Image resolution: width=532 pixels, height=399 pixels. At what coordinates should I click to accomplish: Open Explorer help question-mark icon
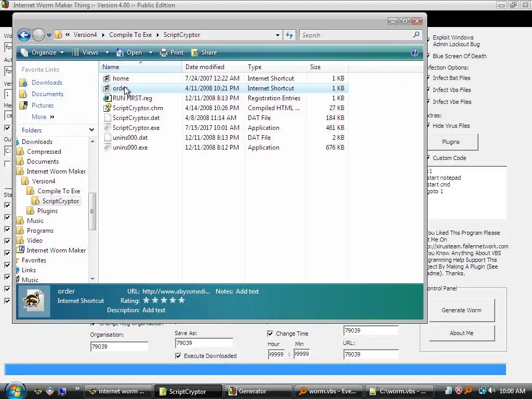pos(414,52)
